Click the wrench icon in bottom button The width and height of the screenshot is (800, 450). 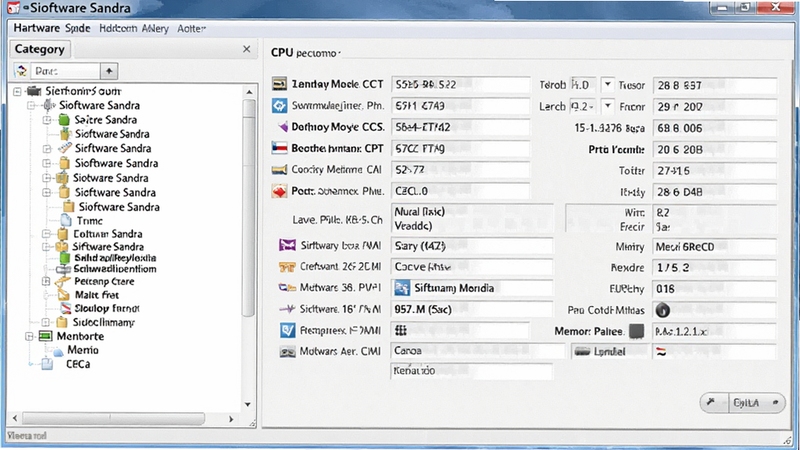(x=711, y=403)
